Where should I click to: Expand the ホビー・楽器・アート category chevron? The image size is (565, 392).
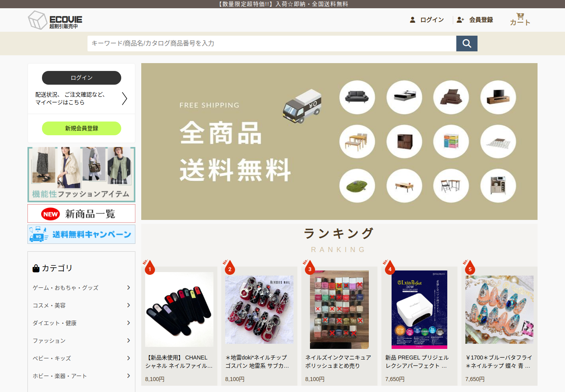pyautogui.click(x=128, y=376)
